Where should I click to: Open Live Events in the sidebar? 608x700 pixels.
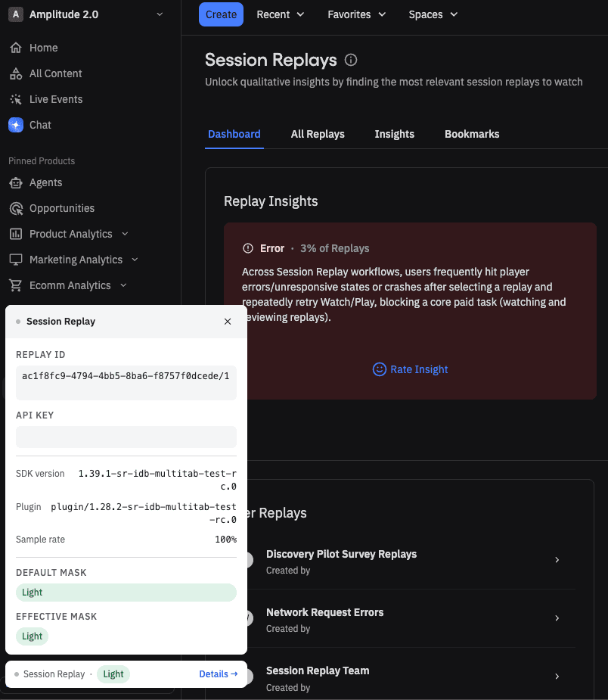(56, 99)
